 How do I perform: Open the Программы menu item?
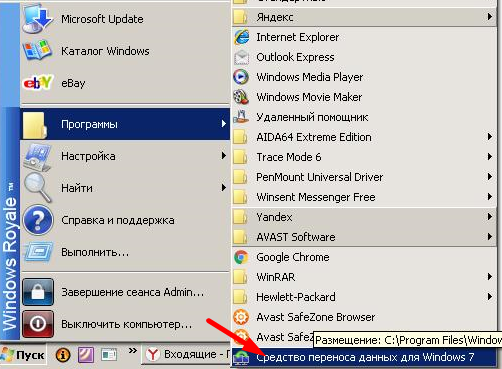(125, 124)
